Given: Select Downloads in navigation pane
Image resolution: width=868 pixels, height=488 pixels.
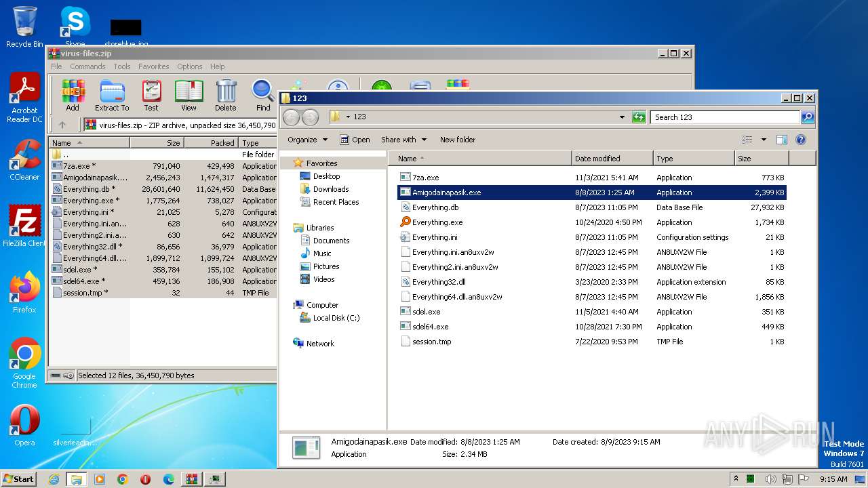Looking at the screenshot, I should [331, 189].
